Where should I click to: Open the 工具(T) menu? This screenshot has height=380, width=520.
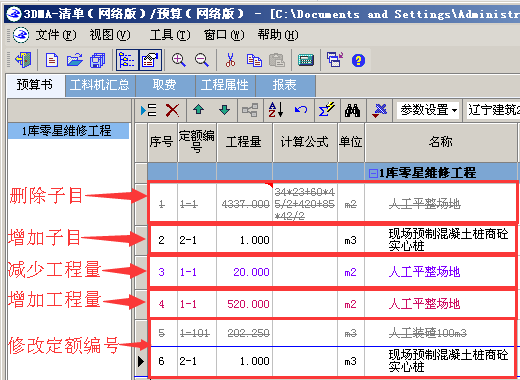click(x=170, y=35)
